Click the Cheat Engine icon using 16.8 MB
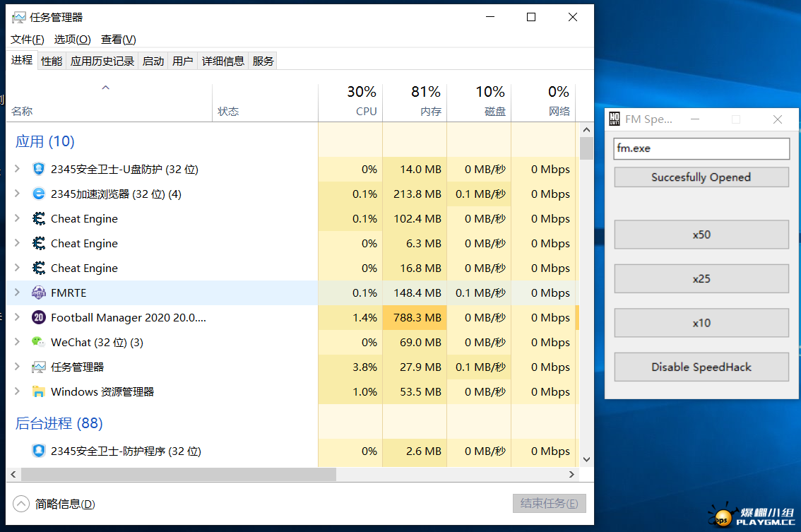 coord(39,268)
